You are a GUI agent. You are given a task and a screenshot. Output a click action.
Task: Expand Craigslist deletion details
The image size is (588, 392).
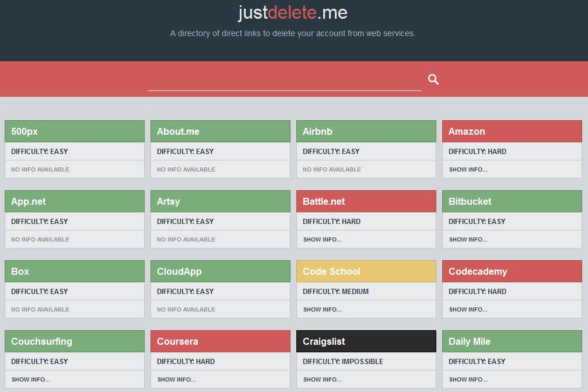[321, 379]
